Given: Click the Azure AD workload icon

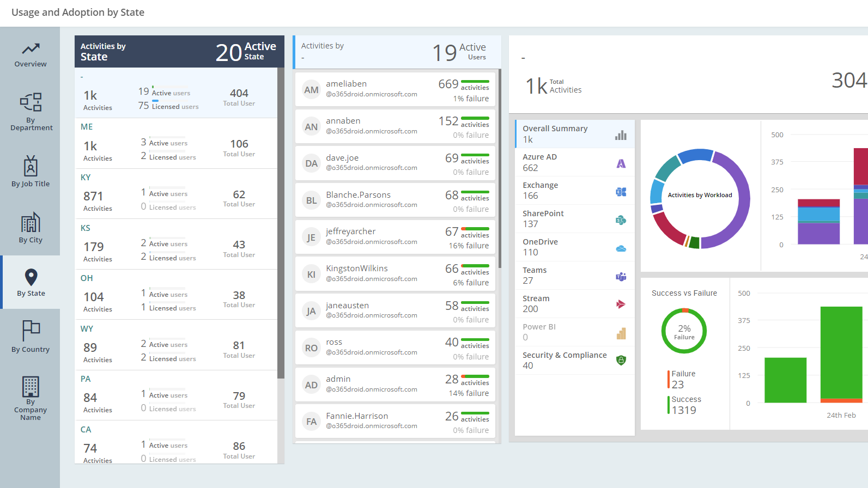Looking at the screenshot, I should pos(621,163).
